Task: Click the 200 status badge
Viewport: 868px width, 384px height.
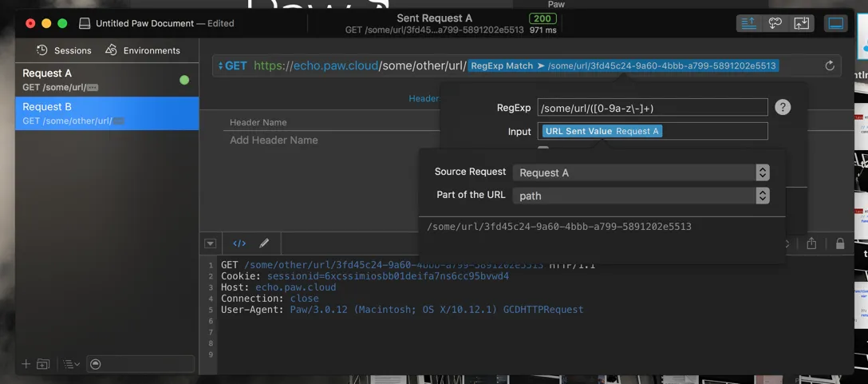Action: pos(542,18)
